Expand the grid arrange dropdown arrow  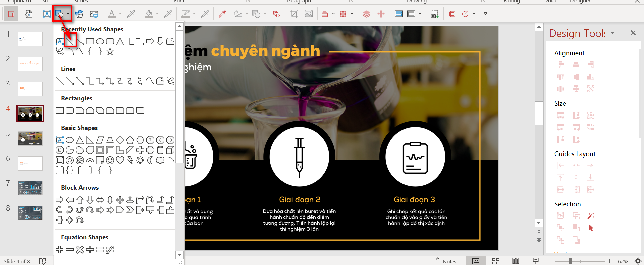(352, 14)
